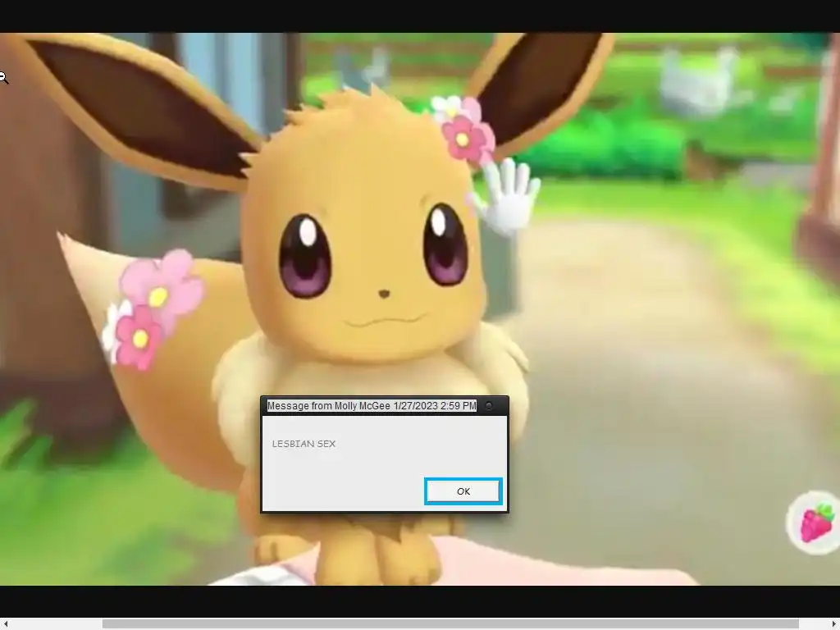Click the left arrow of the horizontal scrollbar
The height and width of the screenshot is (630, 840).
(6, 624)
